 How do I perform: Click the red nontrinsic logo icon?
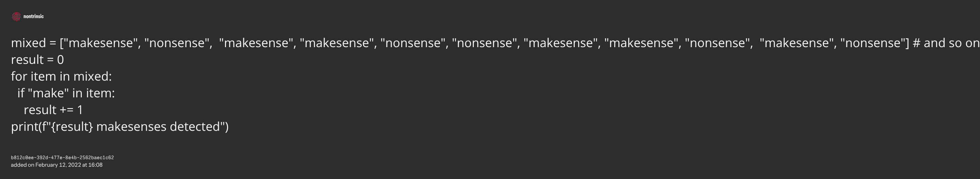click(x=16, y=16)
